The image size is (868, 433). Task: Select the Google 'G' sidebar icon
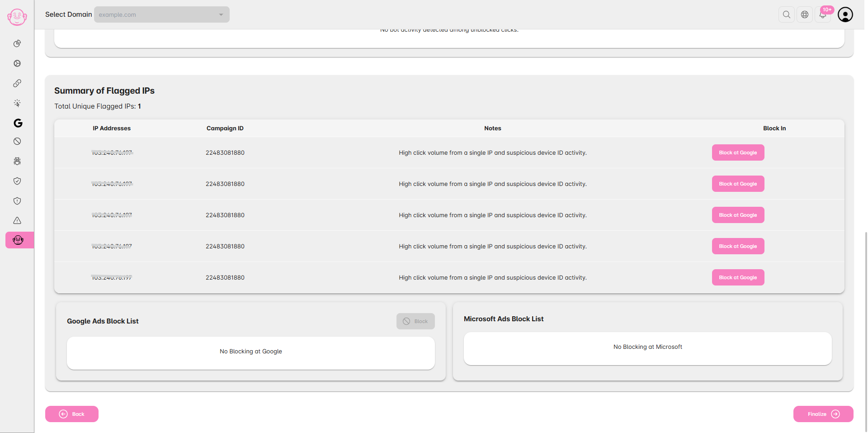[18, 123]
